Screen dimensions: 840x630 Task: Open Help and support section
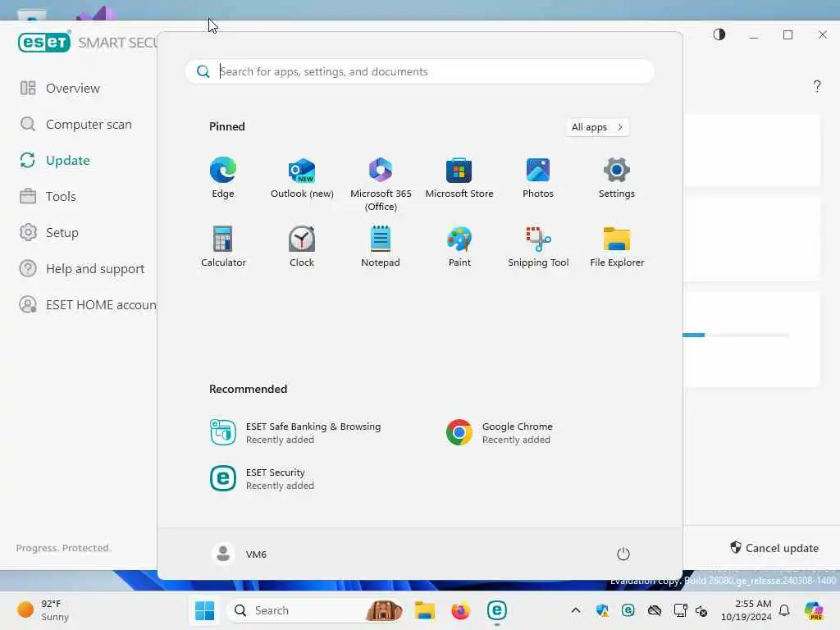82,269
